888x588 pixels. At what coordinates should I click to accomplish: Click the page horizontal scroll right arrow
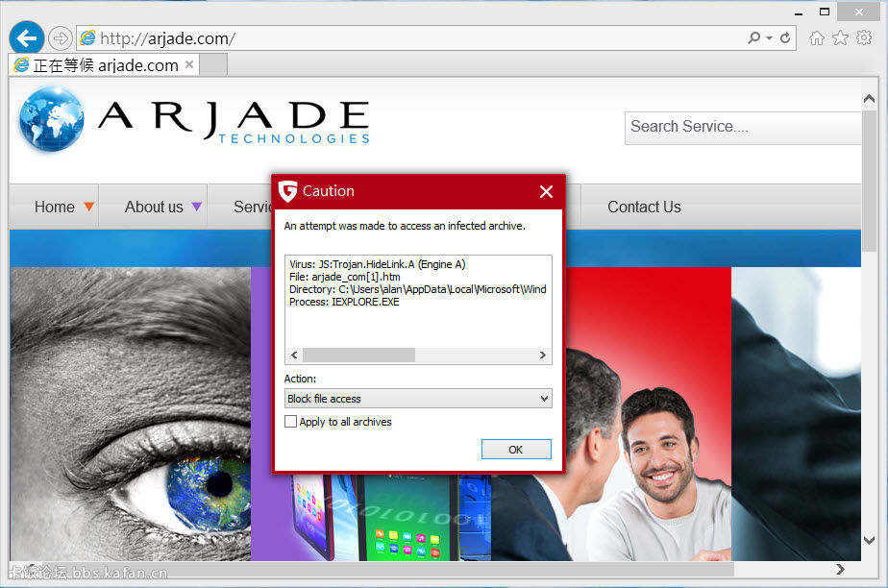pos(840,569)
